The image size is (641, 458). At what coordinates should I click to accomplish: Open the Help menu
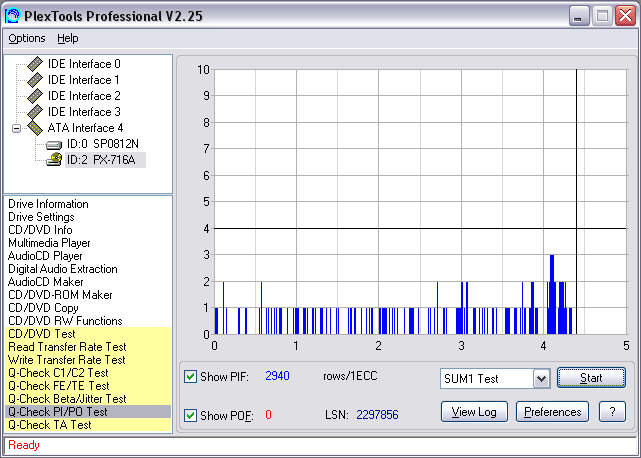pos(67,38)
